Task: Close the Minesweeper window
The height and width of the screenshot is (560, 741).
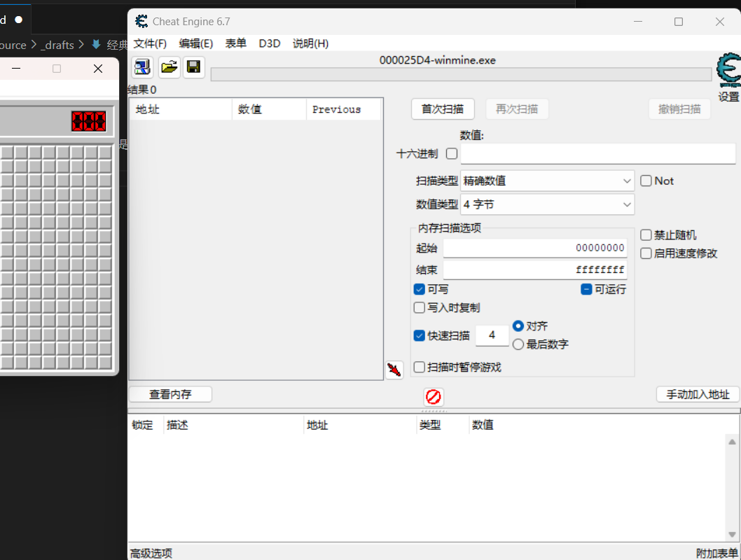Action: (x=98, y=69)
